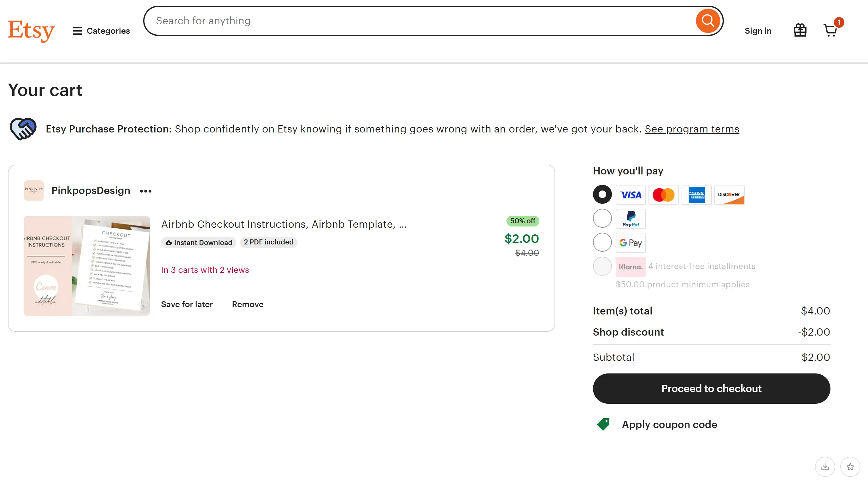This screenshot has height=481, width=868.
Task: Click the PinkpopsDesign shop avatar
Action: coord(34,191)
